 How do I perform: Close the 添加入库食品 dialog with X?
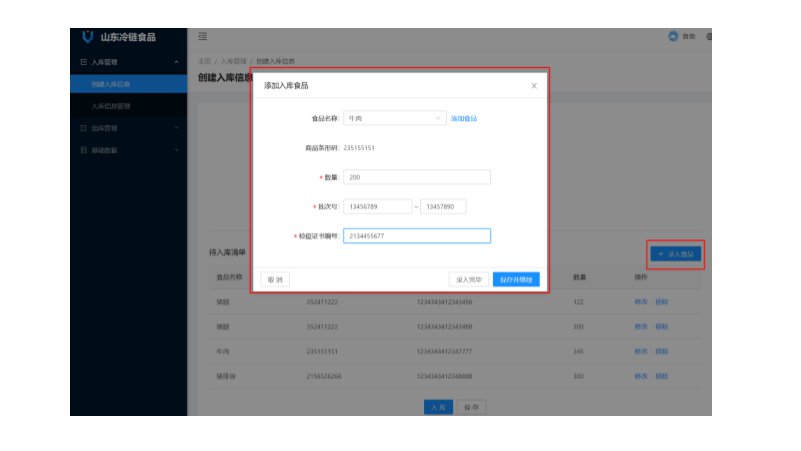534,86
